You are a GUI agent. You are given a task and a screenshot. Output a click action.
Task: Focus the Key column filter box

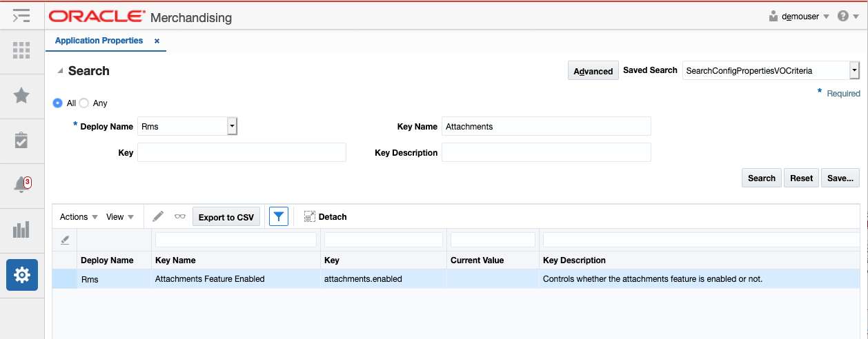[384, 240]
